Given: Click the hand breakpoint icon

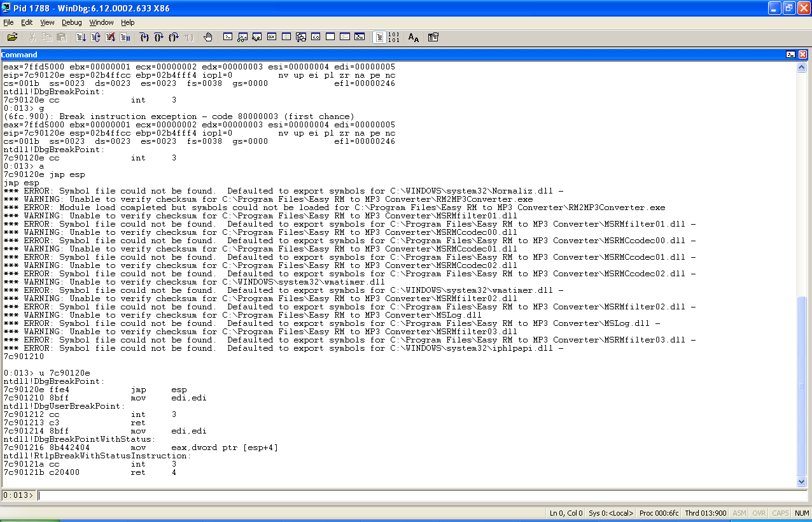Looking at the screenshot, I should [208, 38].
